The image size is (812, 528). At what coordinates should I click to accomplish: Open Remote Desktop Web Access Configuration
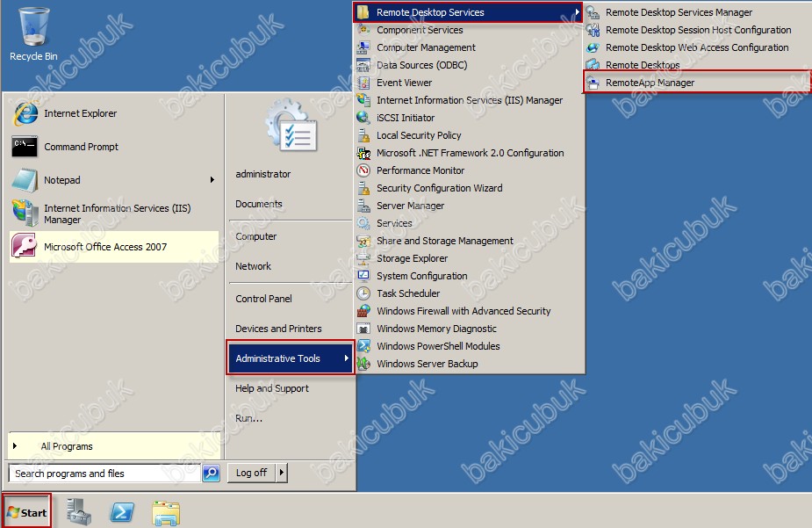click(697, 47)
